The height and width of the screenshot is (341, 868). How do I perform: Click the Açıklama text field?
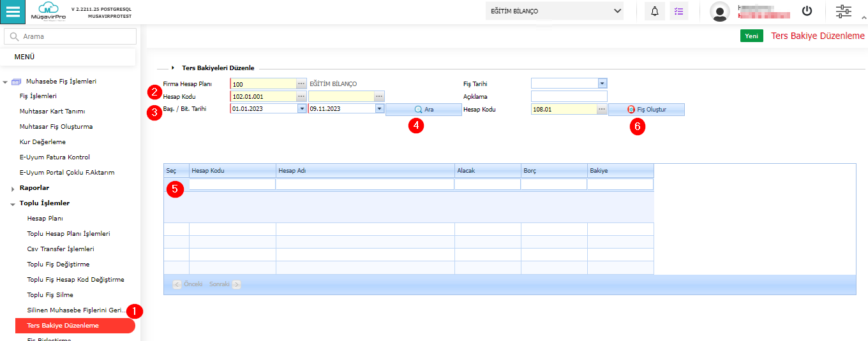click(569, 96)
